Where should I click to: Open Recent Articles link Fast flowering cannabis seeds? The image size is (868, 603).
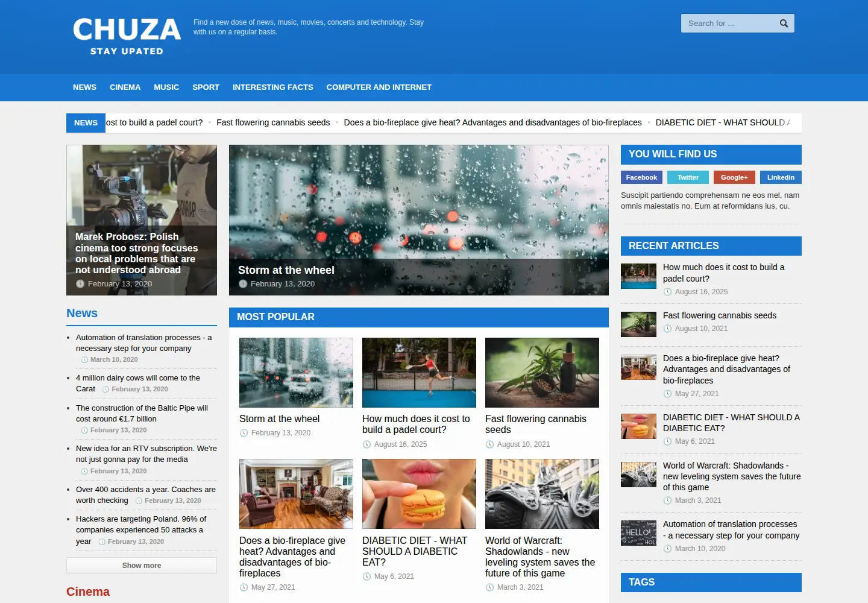[720, 315]
